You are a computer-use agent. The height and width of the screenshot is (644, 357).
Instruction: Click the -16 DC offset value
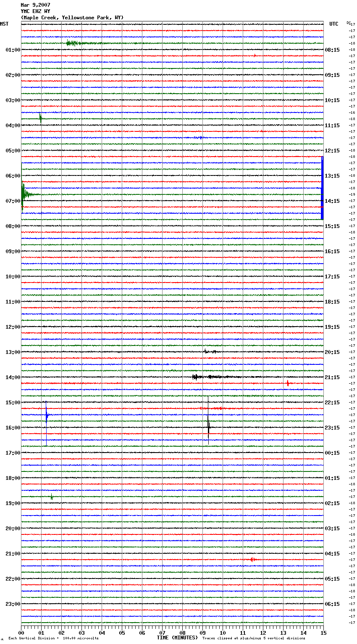click(x=352, y=113)
